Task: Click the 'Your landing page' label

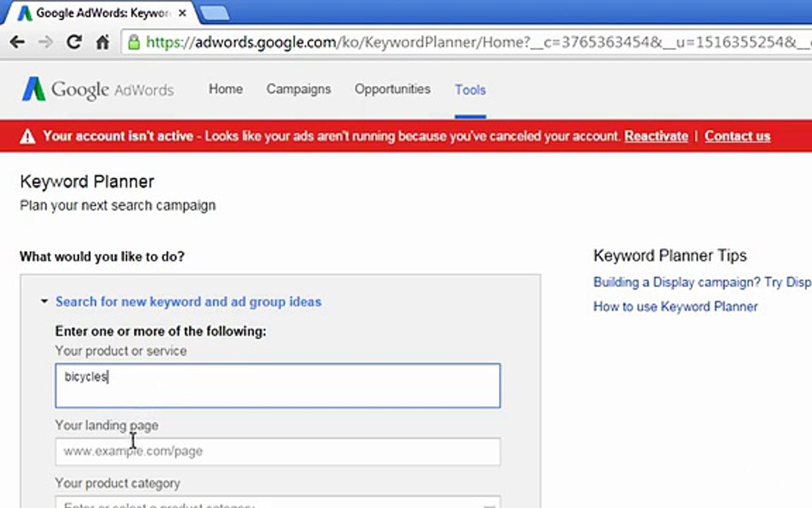Action: [x=107, y=425]
